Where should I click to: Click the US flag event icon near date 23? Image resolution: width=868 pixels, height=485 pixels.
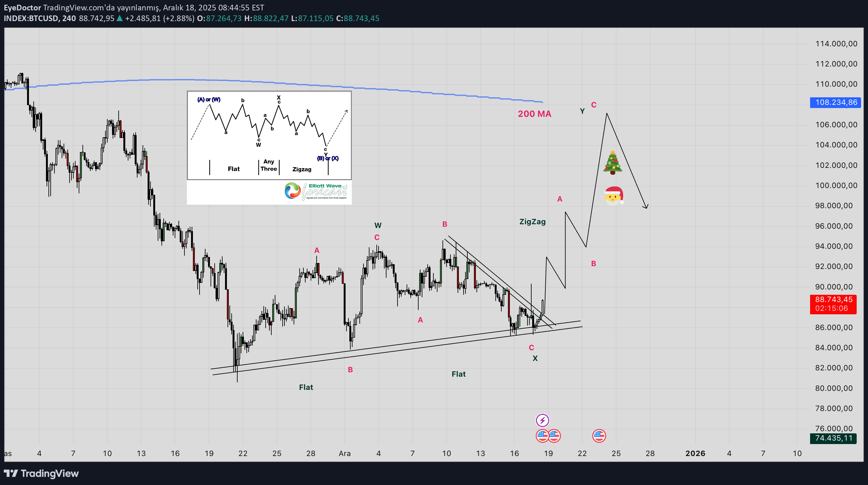click(599, 436)
